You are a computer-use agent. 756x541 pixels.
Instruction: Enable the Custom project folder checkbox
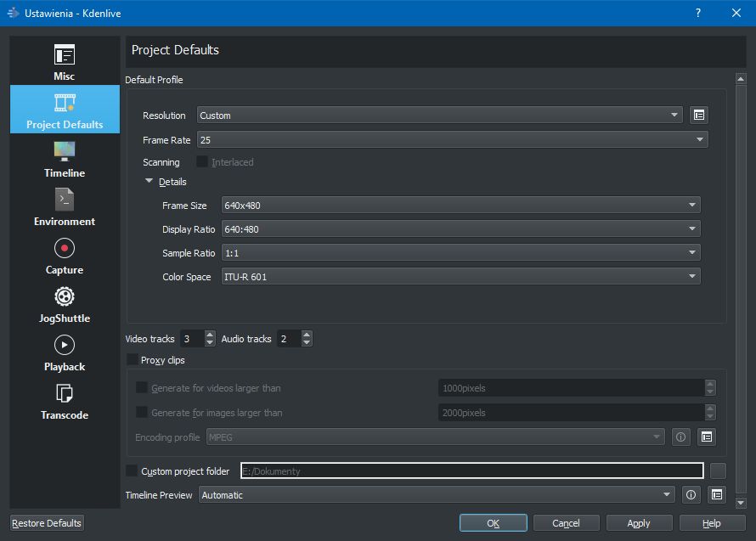(131, 471)
